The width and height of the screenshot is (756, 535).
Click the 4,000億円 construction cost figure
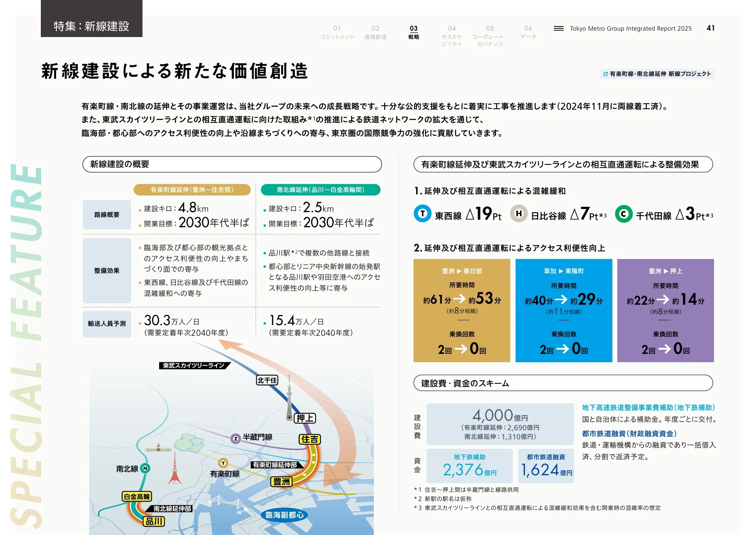500,416
